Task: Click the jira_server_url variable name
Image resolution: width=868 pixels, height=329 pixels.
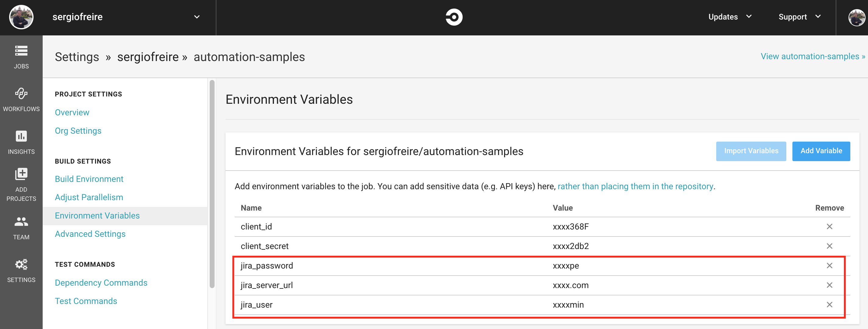Action: [267, 285]
